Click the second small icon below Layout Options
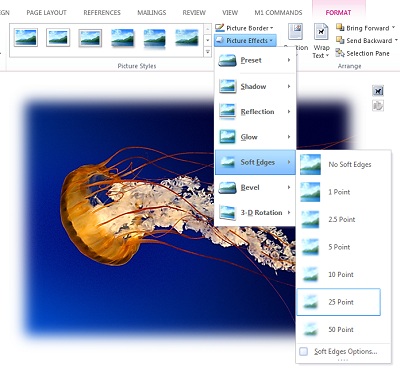The height and width of the screenshot is (371, 400). (x=378, y=106)
